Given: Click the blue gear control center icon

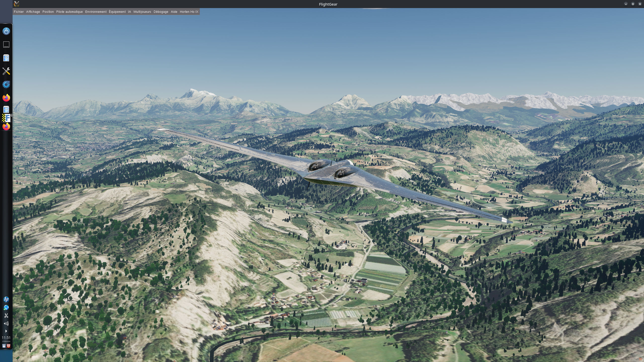Looking at the screenshot, I should 6,84.
